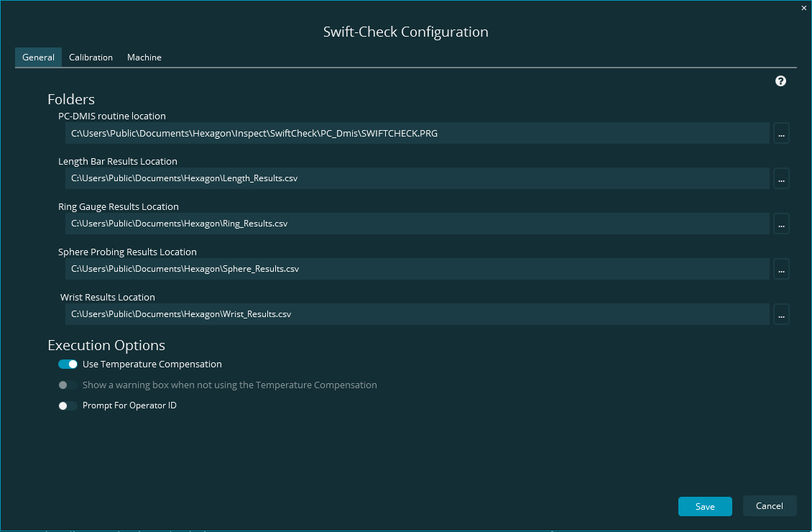Click the PC-DMIS routine location path field

click(417, 133)
